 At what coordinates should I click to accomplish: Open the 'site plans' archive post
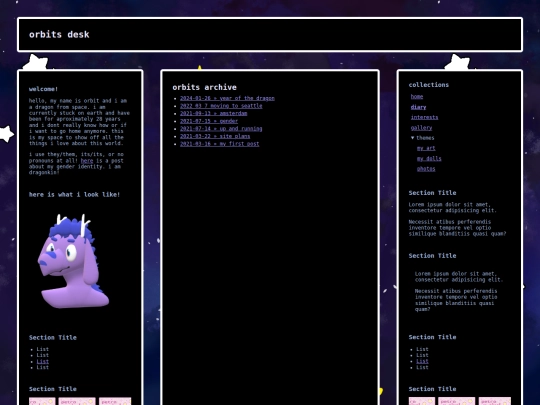pyautogui.click(x=215, y=136)
